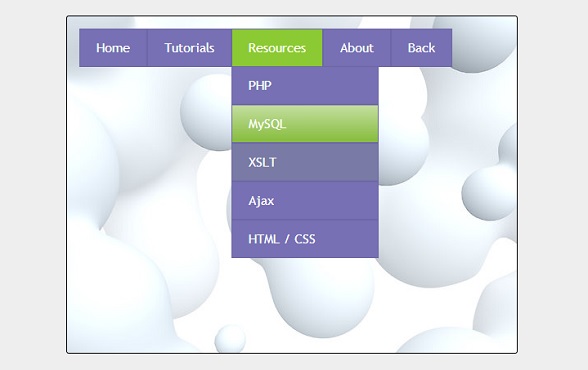Follow the Tutorials link
588x370 pixels.
189,48
